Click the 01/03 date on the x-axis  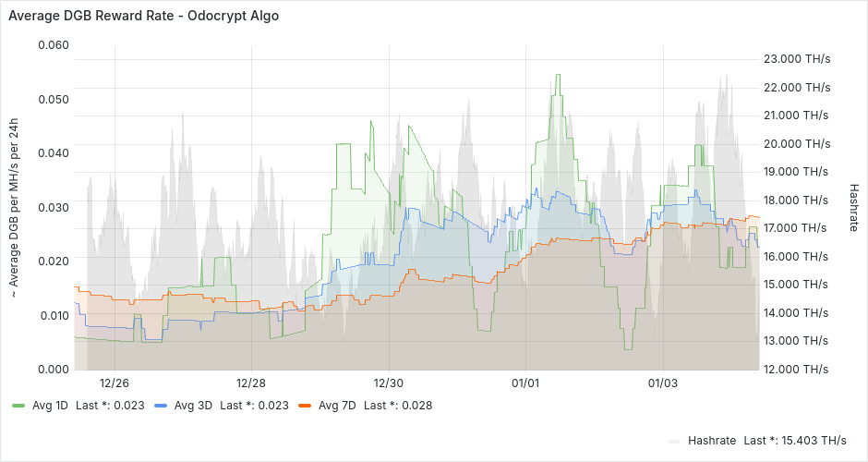[x=662, y=383]
